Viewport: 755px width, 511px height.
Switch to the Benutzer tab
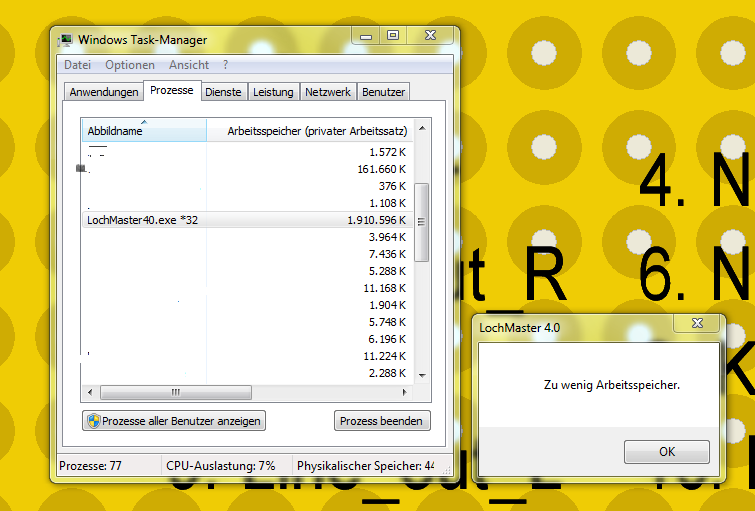click(383, 92)
